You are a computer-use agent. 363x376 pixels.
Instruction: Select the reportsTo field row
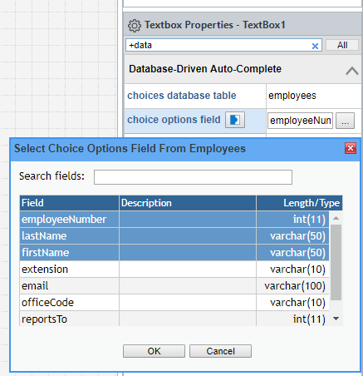[174, 319]
